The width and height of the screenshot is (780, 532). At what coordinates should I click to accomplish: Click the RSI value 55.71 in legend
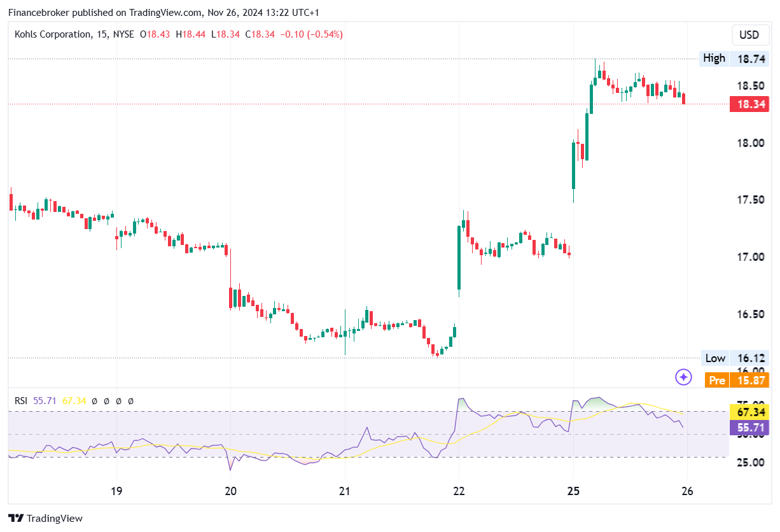(46, 401)
